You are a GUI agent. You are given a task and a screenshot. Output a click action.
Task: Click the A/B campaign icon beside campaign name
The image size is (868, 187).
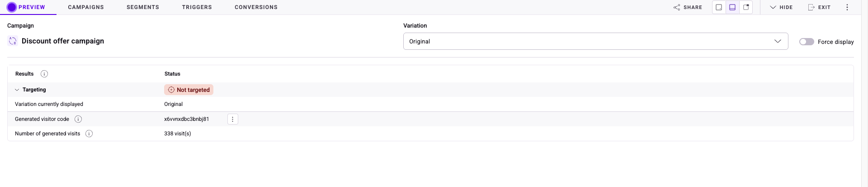13,41
